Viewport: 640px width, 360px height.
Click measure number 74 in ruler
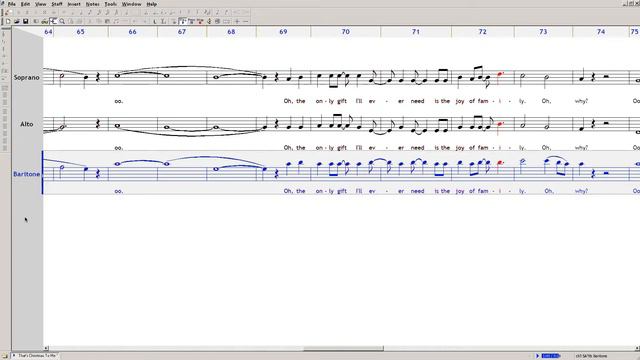pos(601,31)
